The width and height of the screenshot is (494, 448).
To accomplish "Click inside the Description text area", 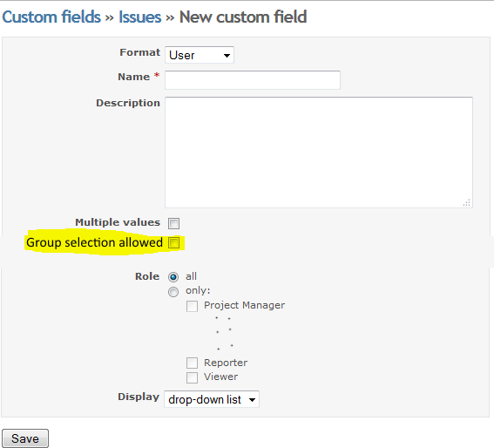I will 319,153.
